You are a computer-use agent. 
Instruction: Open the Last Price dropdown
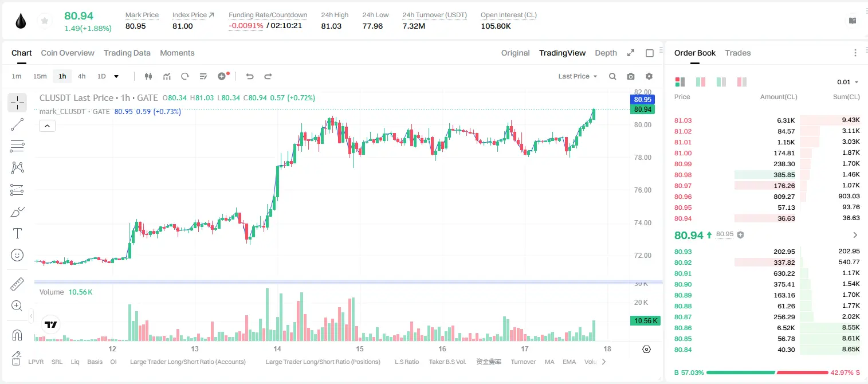click(x=578, y=76)
